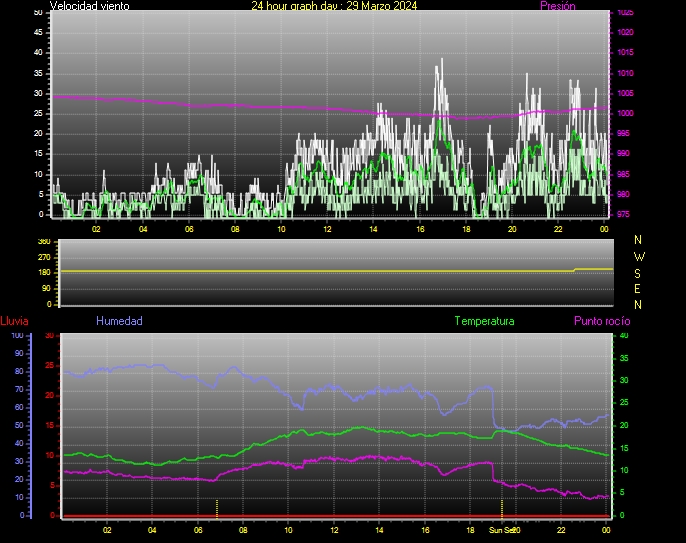Viewport: 686px width, 543px height.
Task: Click the yellow sunrise marker near 07 hours
Action: pos(217,509)
